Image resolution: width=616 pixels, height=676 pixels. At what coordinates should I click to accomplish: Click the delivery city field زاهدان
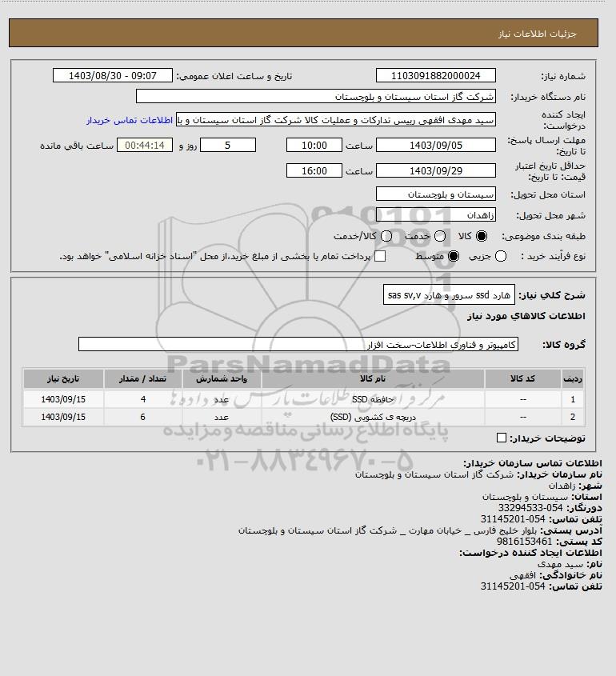click(436, 214)
